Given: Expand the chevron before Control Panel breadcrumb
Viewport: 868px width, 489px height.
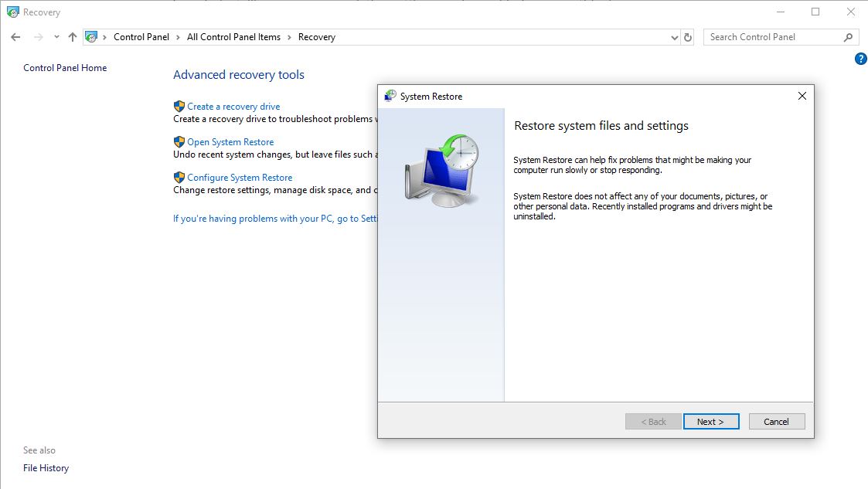Looking at the screenshot, I should coord(104,37).
